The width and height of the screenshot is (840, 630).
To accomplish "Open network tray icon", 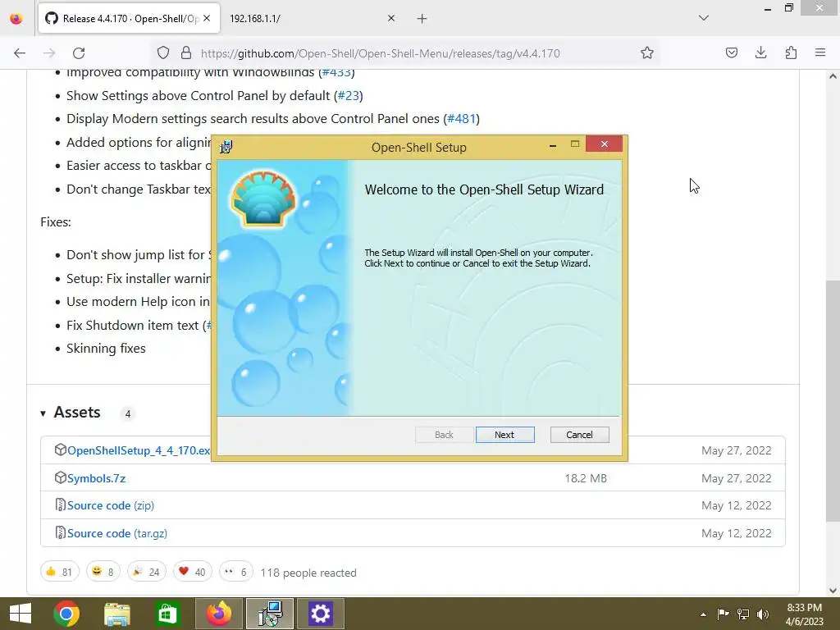I will (743, 614).
